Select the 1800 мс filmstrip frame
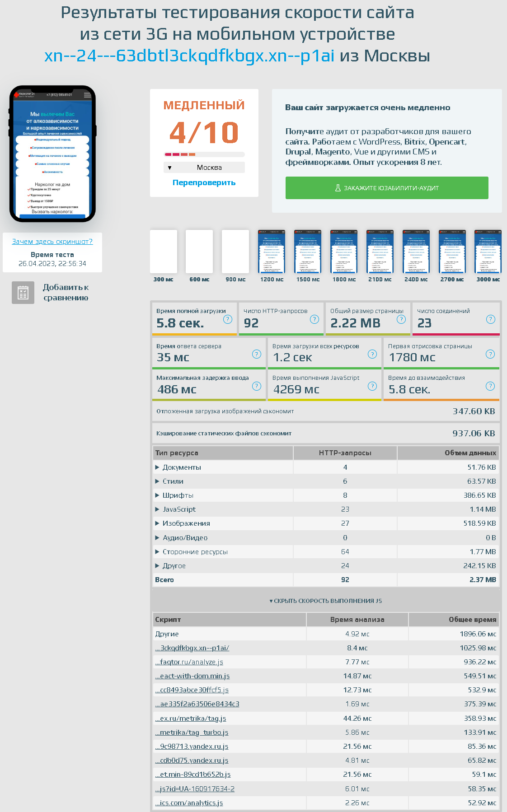507x812 pixels. [x=344, y=252]
